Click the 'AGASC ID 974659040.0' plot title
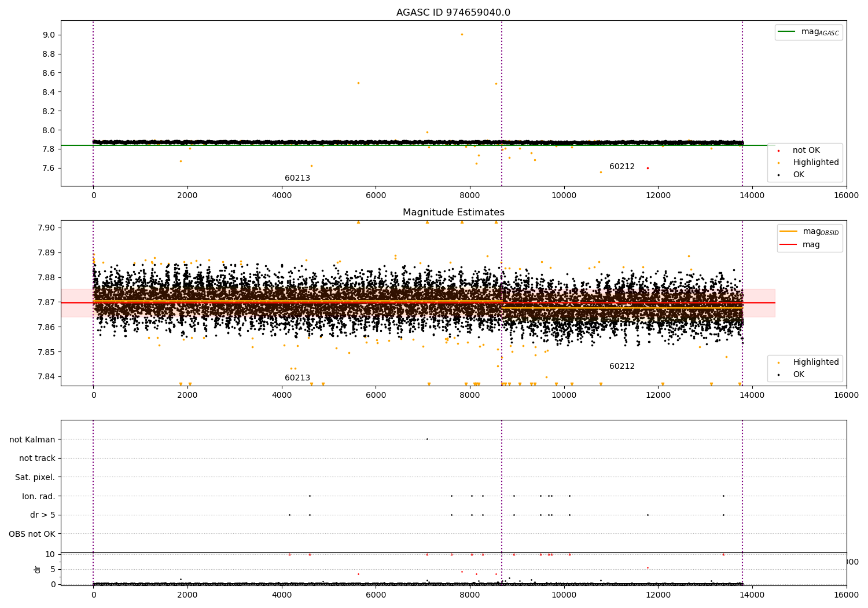Screen dimensions: 868x608 pyautogui.click(x=453, y=13)
